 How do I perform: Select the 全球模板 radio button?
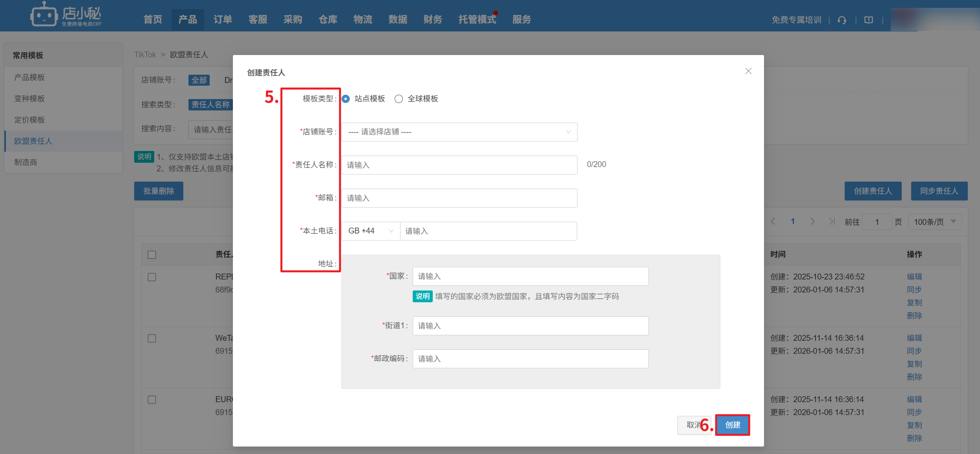(399, 99)
